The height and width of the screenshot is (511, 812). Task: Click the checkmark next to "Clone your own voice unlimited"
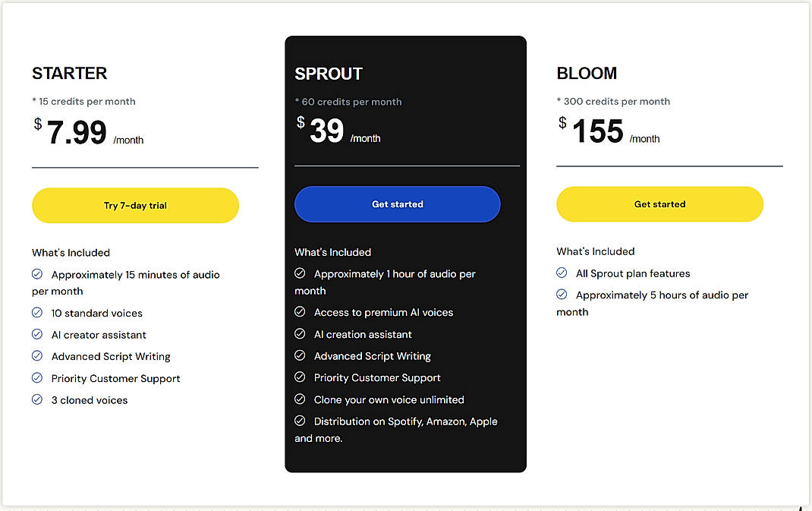pos(299,399)
